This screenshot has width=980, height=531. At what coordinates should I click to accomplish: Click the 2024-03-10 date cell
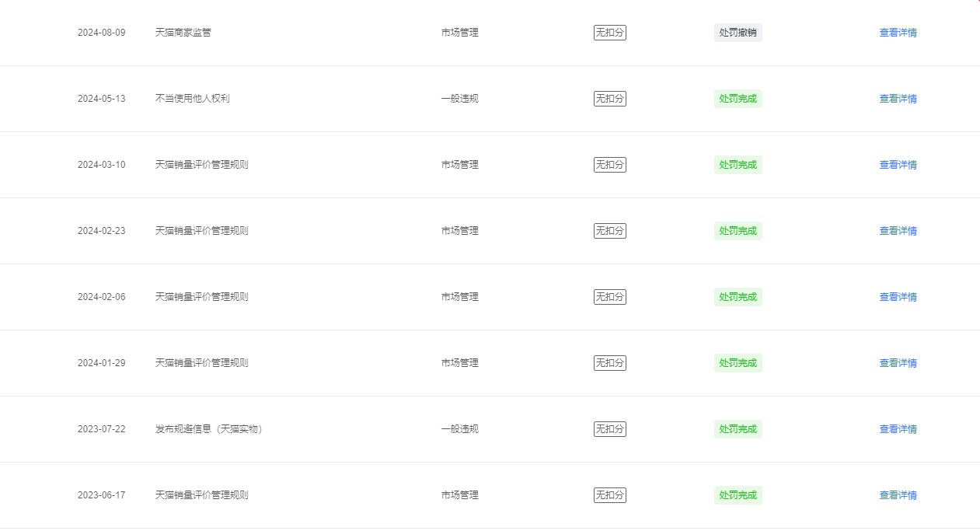pyautogui.click(x=101, y=165)
